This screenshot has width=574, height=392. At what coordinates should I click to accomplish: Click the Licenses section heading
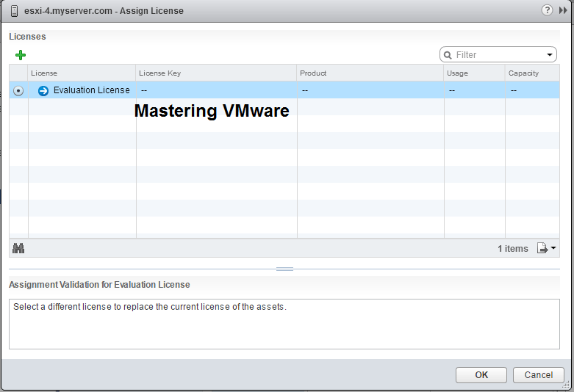pyautogui.click(x=27, y=37)
